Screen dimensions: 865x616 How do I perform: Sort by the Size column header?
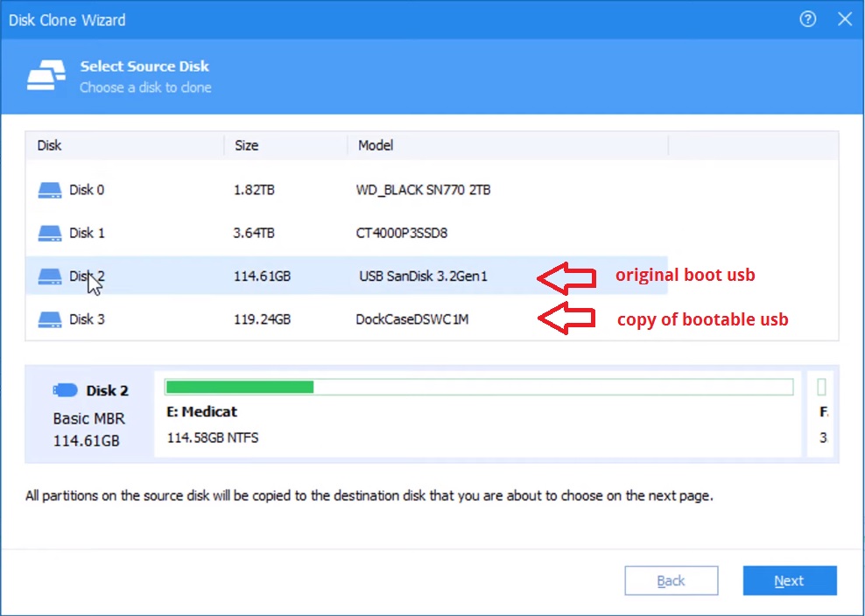[x=247, y=145]
